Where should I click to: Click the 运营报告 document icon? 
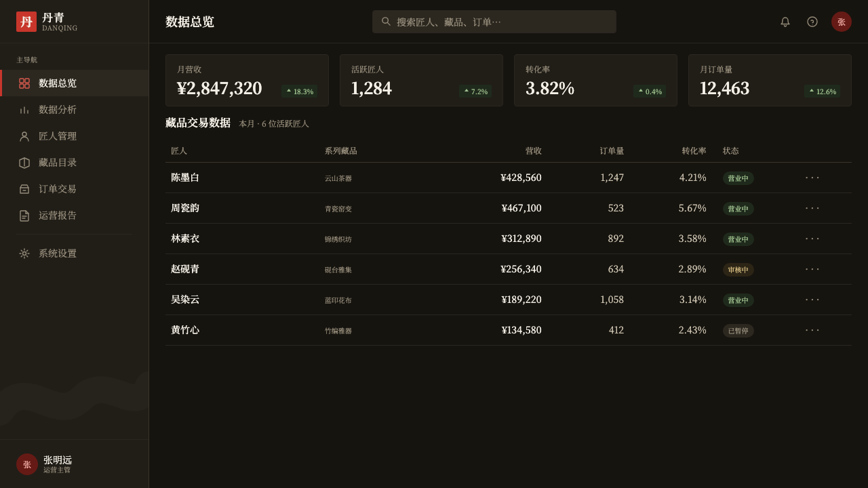point(24,216)
